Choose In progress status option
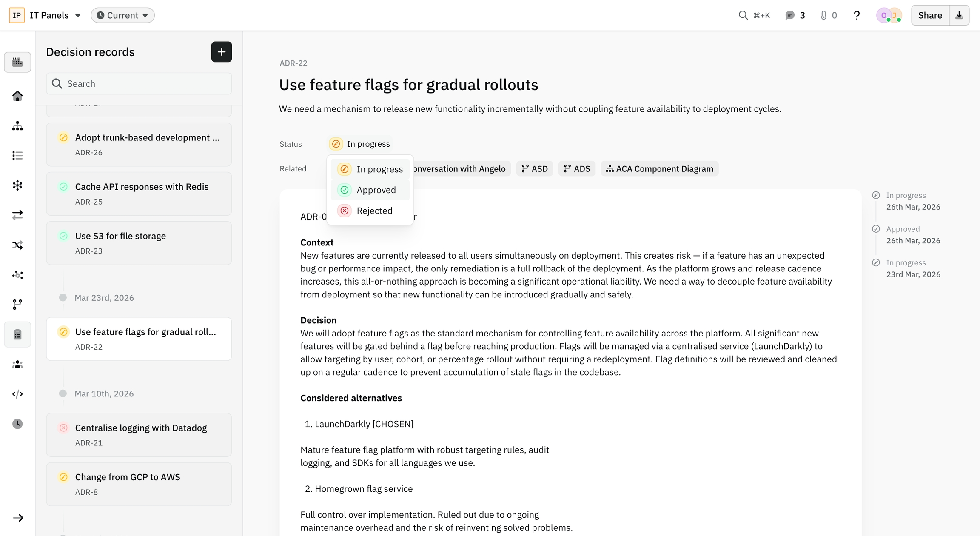The height and width of the screenshot is (536, 980). pyautogui.click(x=370, y=169)
